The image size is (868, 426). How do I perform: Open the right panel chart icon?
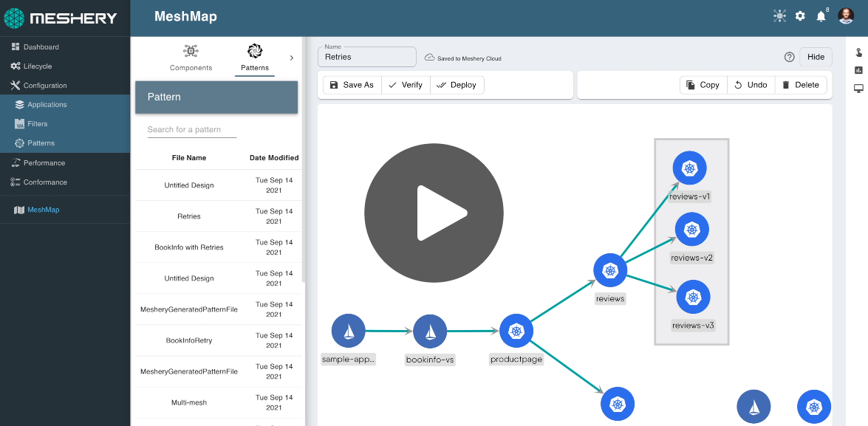point(858,70)
